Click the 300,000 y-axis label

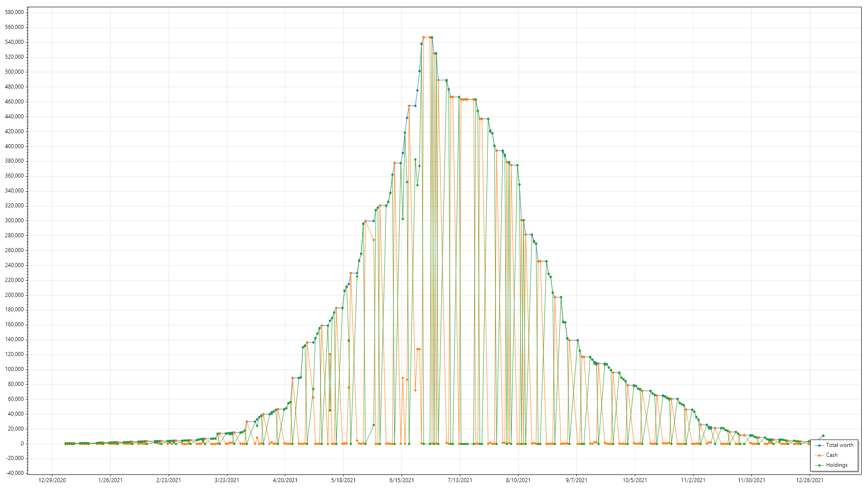14,221
